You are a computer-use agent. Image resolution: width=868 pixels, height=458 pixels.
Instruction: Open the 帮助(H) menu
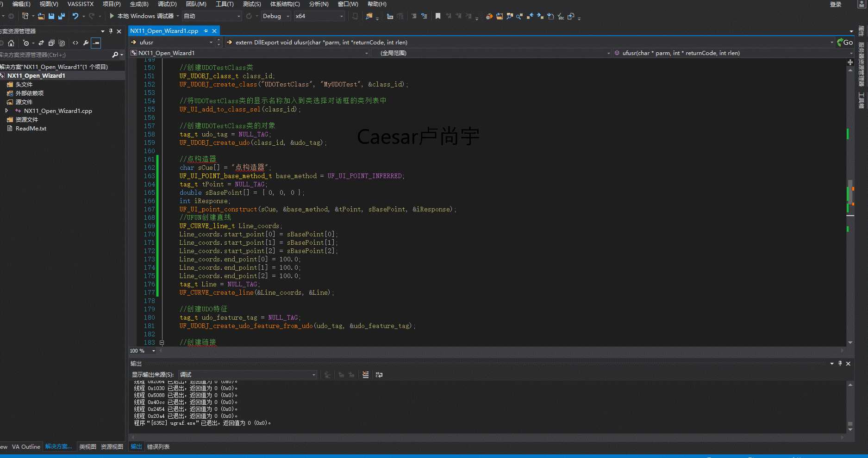(x=377, y=4)
